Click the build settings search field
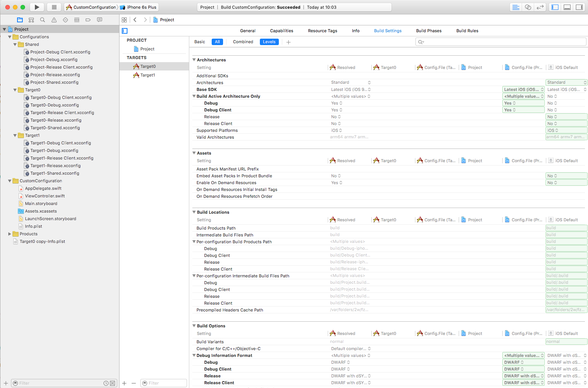The image size is (588, 388). point(501,42)
